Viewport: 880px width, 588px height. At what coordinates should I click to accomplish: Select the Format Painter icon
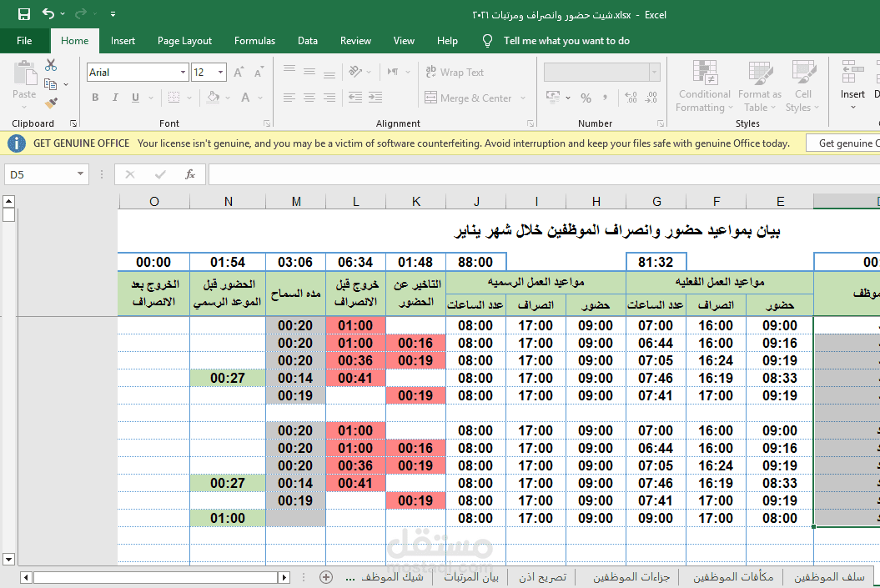51,103
